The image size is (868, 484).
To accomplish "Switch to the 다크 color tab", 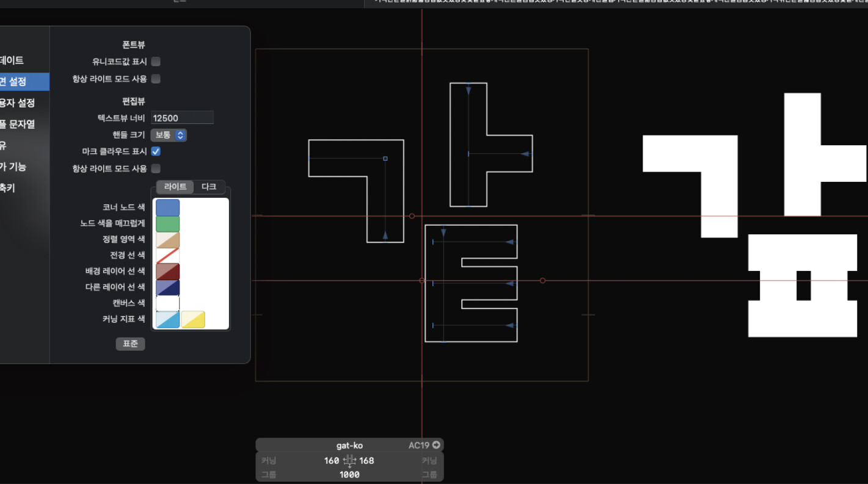I will [209, 187].
